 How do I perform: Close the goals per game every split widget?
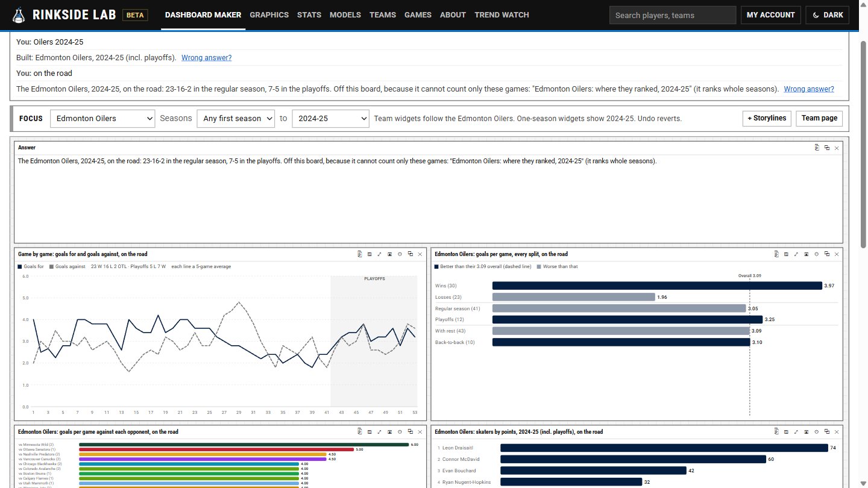point(837,254)
